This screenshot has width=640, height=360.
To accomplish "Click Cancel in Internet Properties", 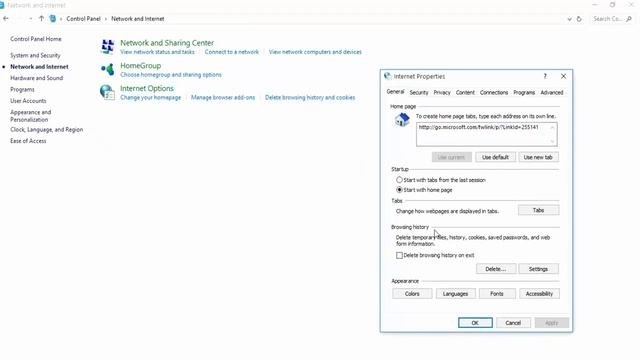I will click(513, 323).
